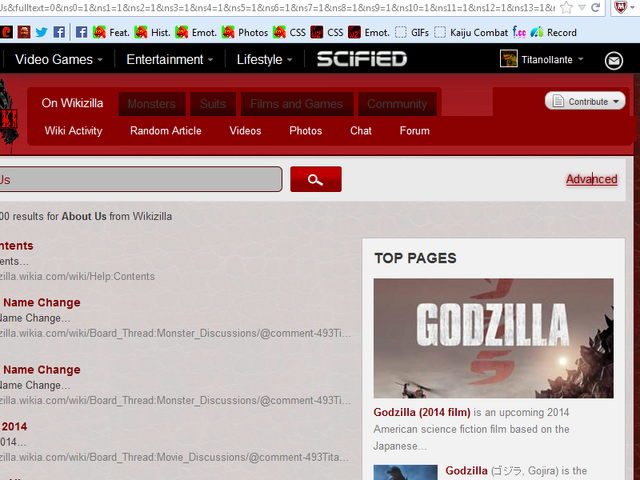Click the browser address bar URL

(278, 7)
